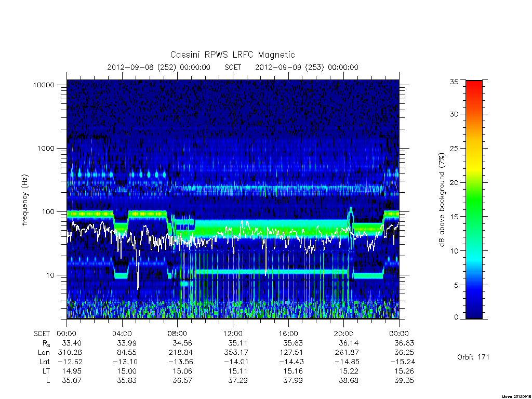Click longitude value '36.25'
The height and width of the screenshot is (399, 532).
pos(404,353)
